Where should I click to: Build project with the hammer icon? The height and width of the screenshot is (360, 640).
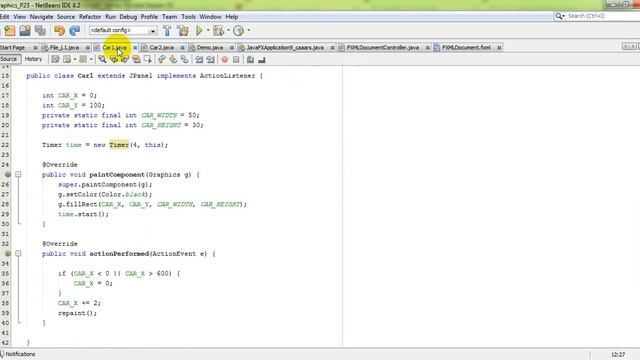(167, 31)
